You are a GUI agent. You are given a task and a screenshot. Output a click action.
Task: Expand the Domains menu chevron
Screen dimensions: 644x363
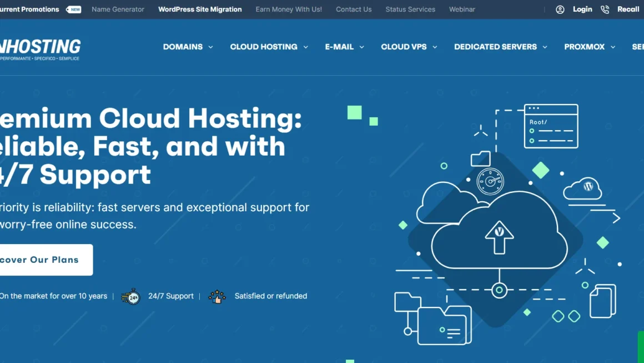(211, 47)
